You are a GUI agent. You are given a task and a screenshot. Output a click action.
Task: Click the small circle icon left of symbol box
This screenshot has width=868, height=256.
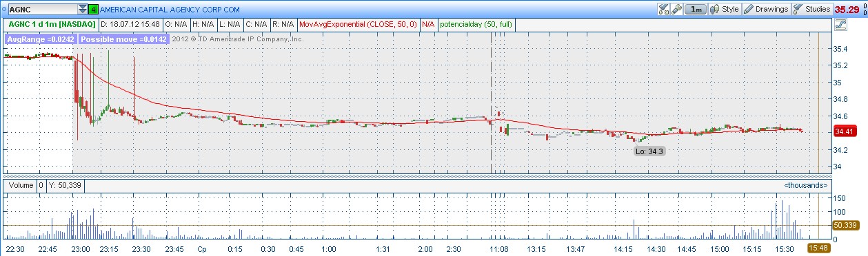3,10
